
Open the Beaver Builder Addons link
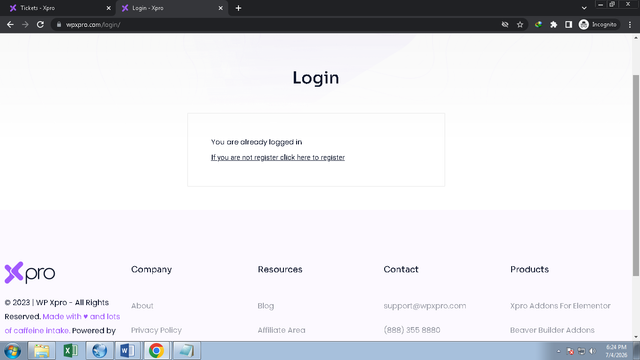[x=552, y=330]
